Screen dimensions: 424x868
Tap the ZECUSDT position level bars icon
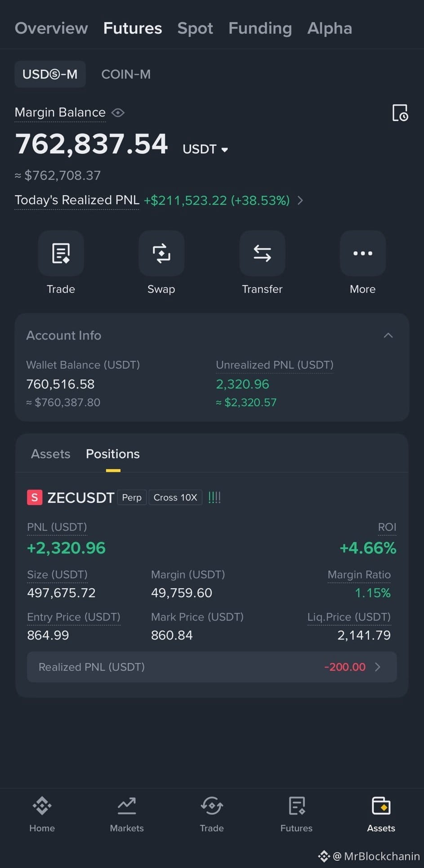[214, 497]
